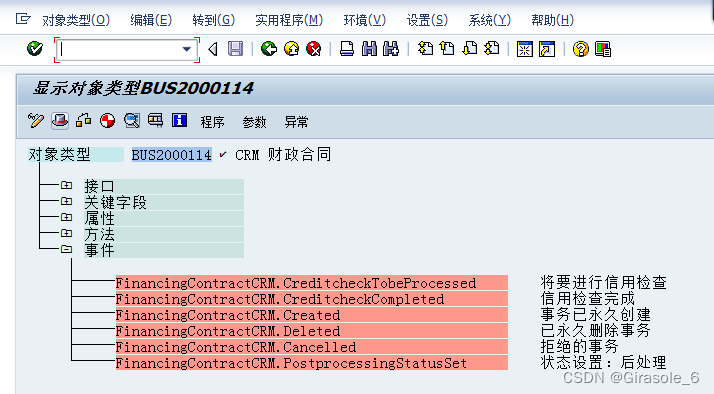Click the 异常 button
Viewport: 714px width, 394px height.
[x=296, y=122]
